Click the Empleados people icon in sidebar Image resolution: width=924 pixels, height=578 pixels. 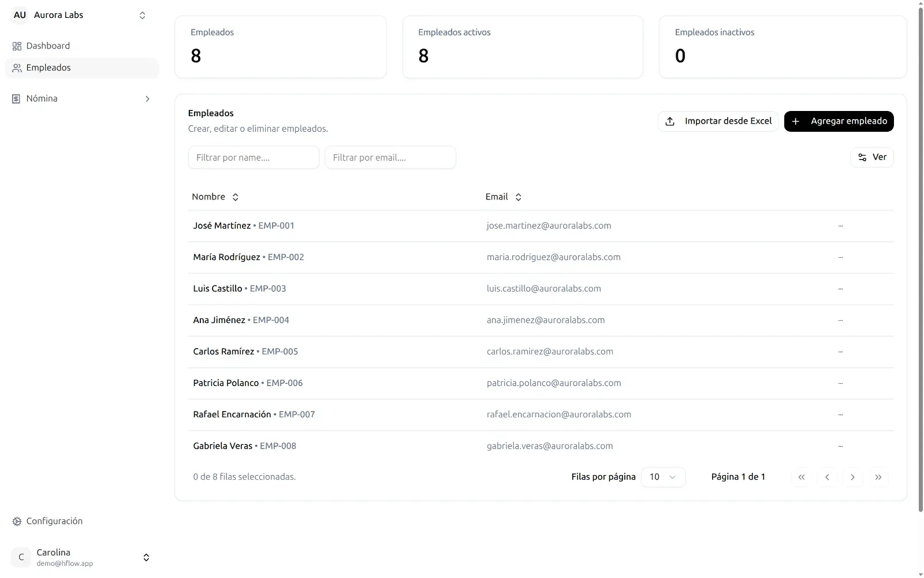point(17,68)
